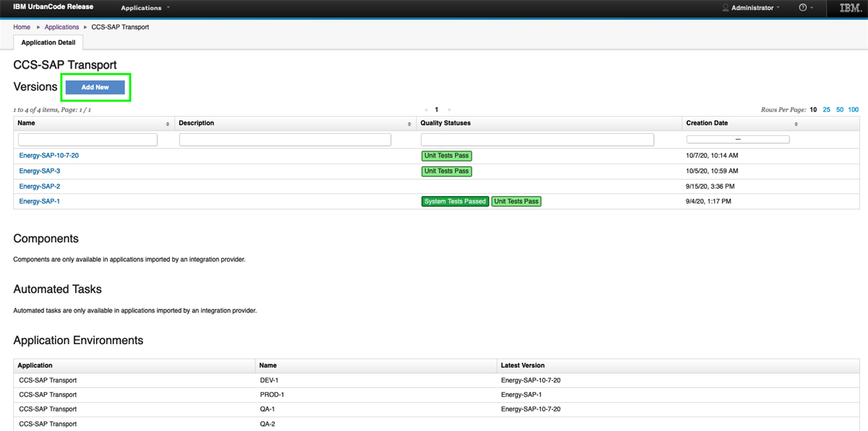Click the QA-2 environment name cell
Screen dimensions: 868x431
[x=268, y=424]
